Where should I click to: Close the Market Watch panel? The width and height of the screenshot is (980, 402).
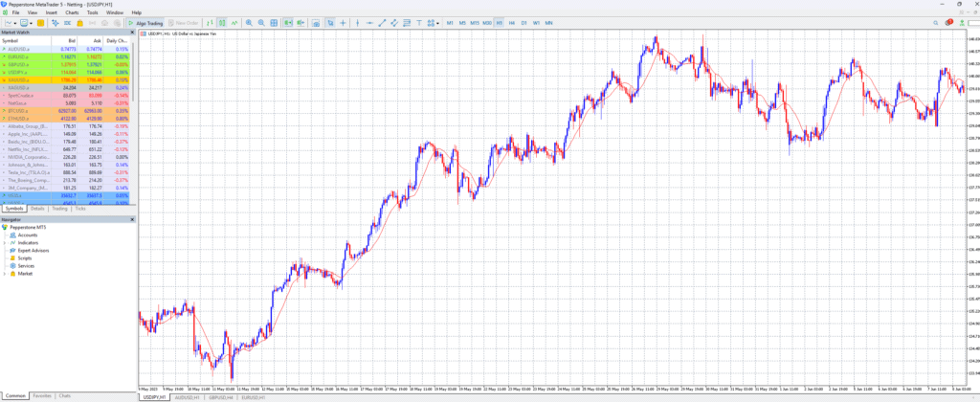(132, 32)
